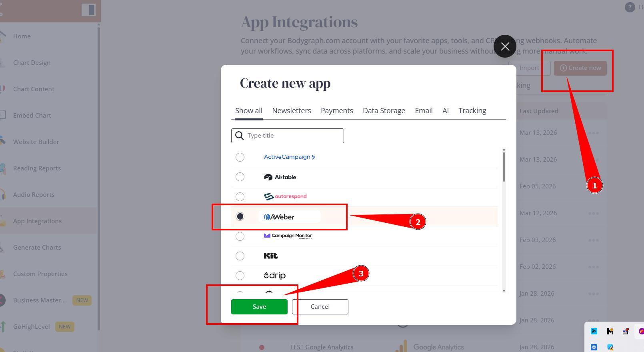Click the AWeber logo
Screen dimensions: 644x352
point(279,217)
